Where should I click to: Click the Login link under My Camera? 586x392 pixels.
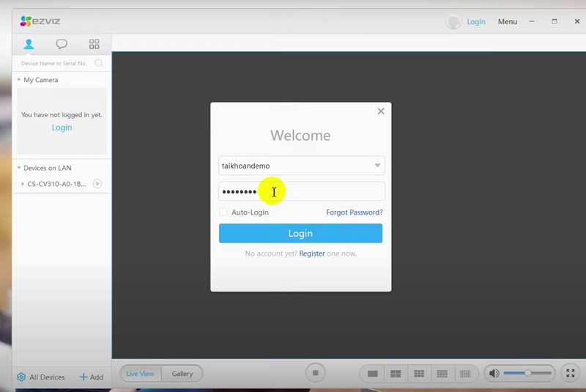(x=62, y=127)
